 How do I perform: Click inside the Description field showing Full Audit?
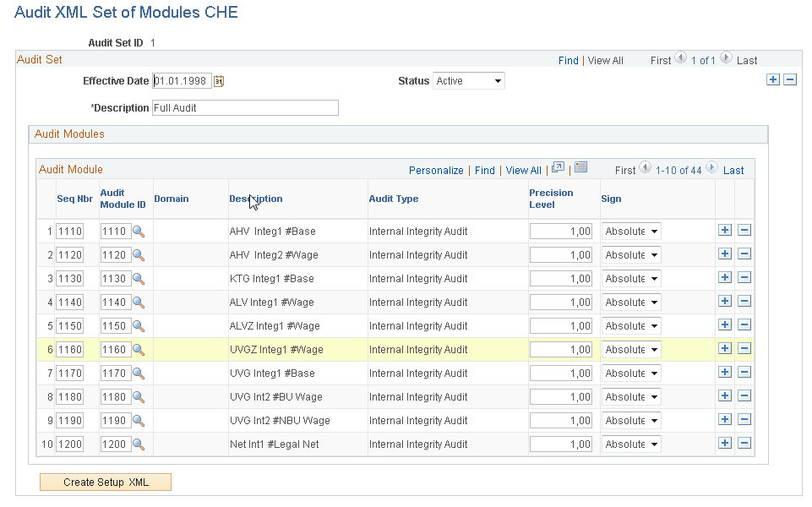pos(245,107)
